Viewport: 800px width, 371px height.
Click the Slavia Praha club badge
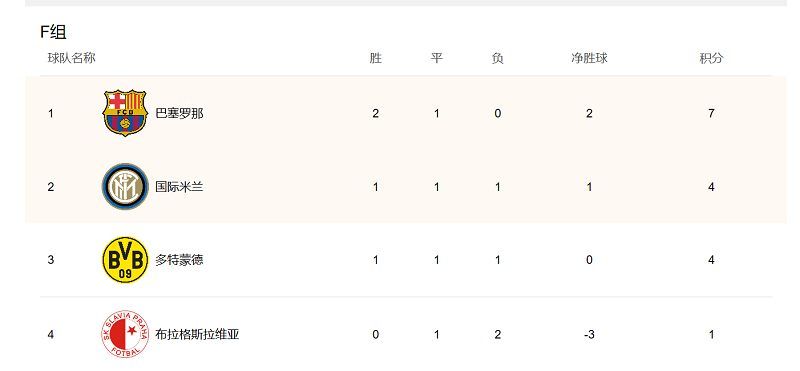(x=125, y=334)
